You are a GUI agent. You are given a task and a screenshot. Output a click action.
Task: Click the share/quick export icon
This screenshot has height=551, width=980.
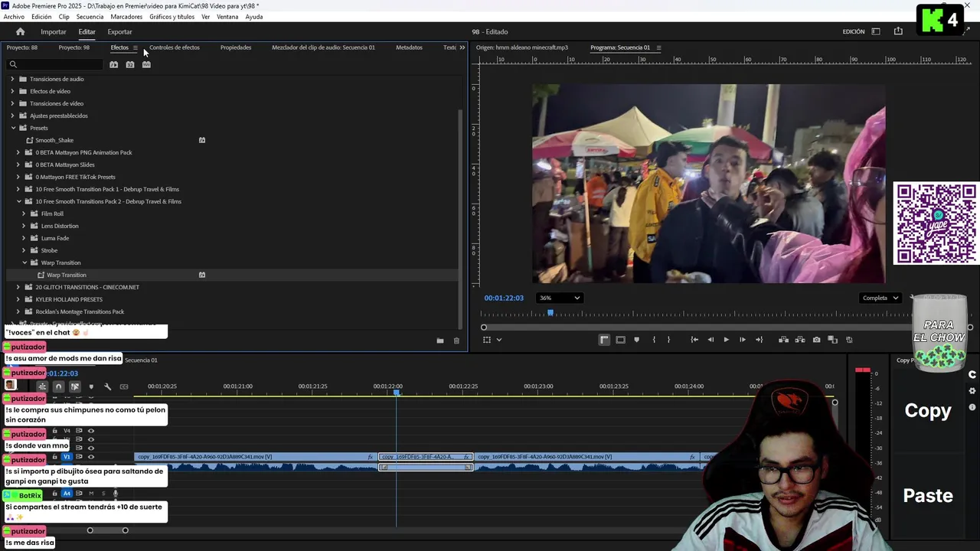pos(898,31)
